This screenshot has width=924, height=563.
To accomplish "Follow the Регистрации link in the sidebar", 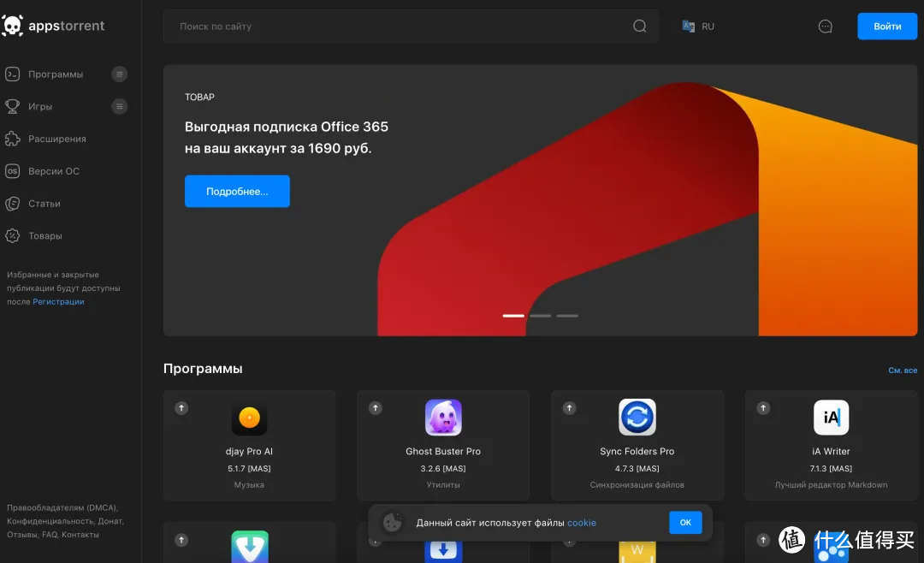I will 58,302.
